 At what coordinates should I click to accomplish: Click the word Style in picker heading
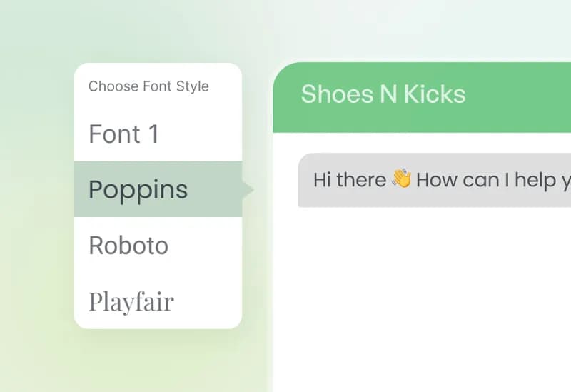(x=192, y=86)
